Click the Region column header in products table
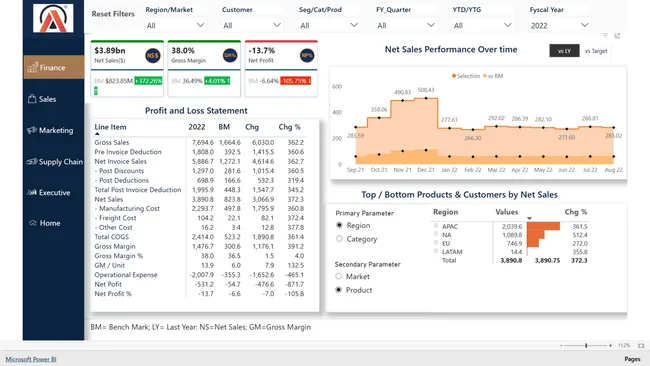This screenshot has width=650, height=366. pyautogui.click(x=446, y=212)
